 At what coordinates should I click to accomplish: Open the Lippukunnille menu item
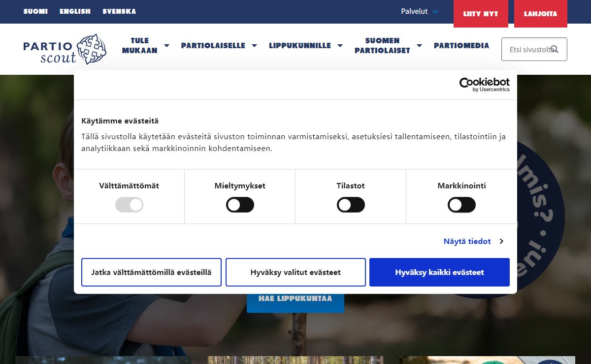pos(300,45)
